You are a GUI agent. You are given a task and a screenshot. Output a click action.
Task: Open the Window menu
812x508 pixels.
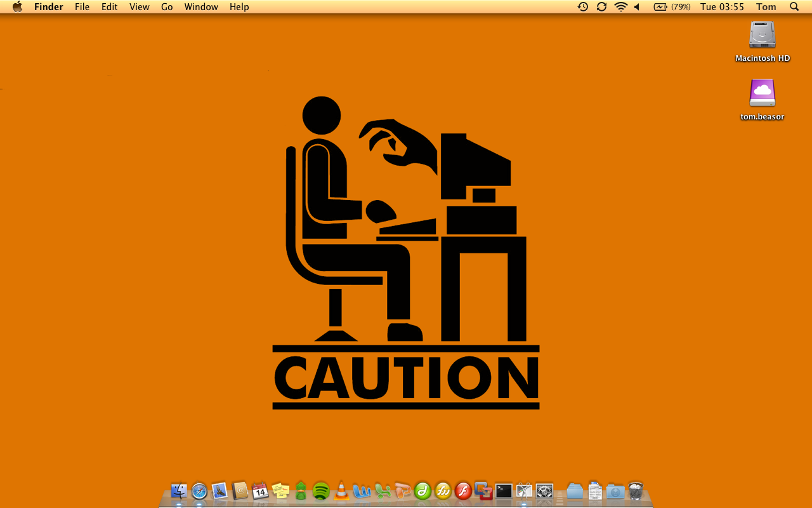point(201,7)
